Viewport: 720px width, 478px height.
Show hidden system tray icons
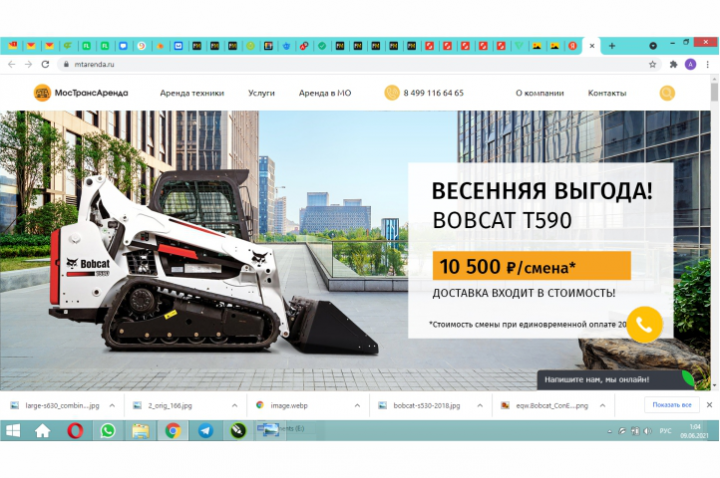[x=609, y=431]
